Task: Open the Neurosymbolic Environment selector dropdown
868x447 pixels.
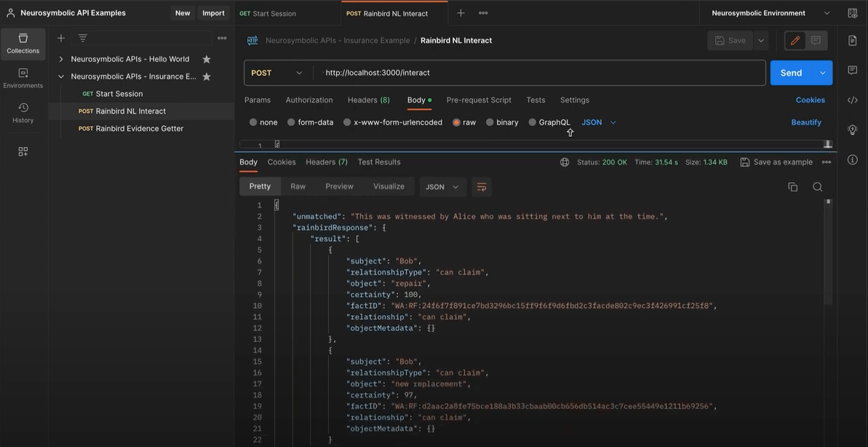Action: coord(771,13)
